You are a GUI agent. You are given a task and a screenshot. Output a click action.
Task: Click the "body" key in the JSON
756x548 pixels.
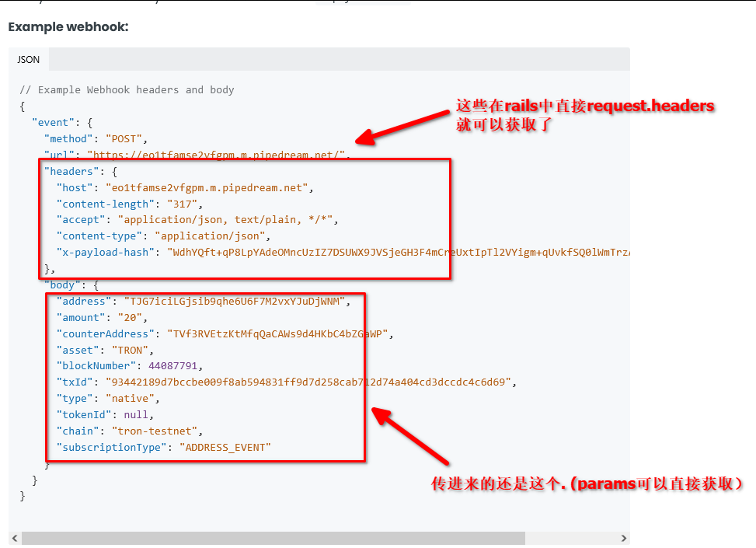tap(62, 285)
